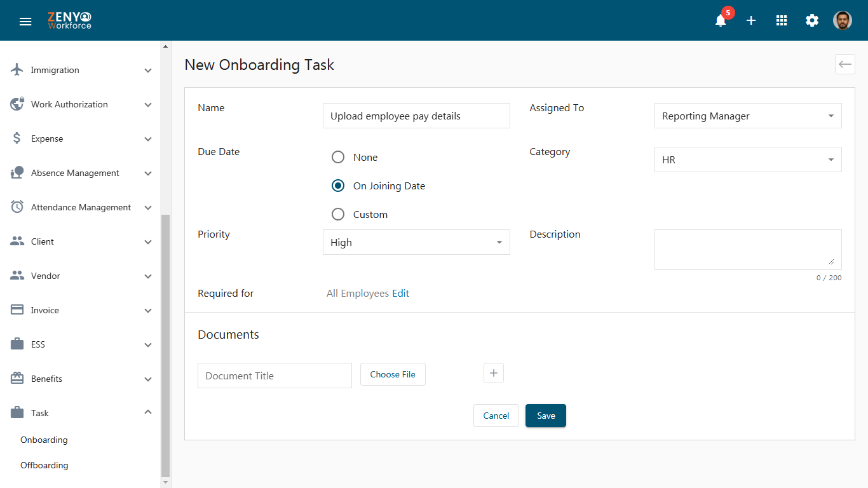This screenshot has width=868, height=488.
Task: Select the Invoice menu label
Action: pos(45,310)
